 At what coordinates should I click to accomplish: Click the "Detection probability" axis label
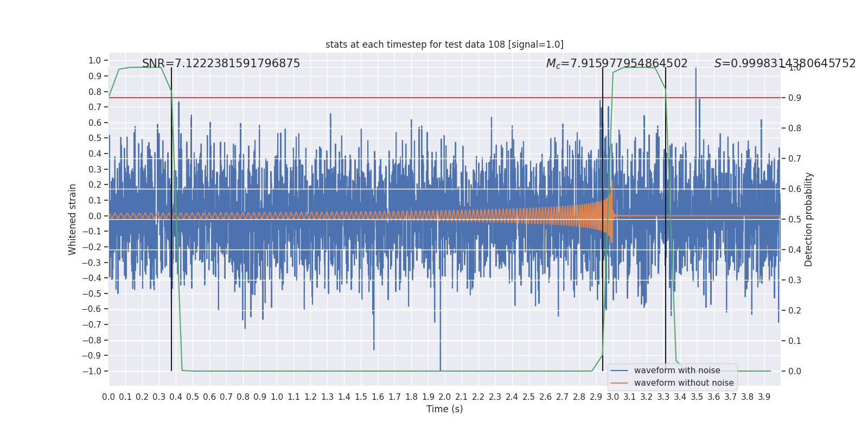809,219
